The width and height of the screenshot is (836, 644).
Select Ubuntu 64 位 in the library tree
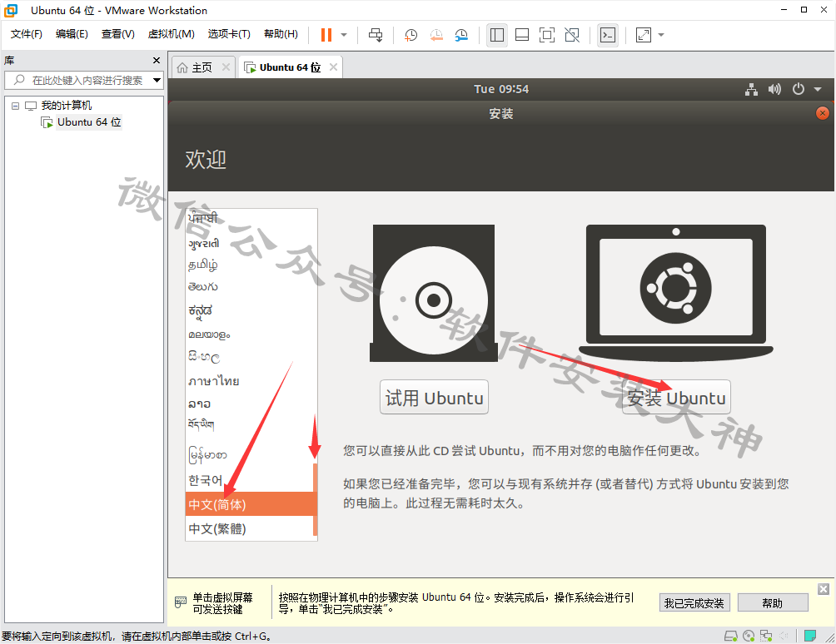click(89, 122)
